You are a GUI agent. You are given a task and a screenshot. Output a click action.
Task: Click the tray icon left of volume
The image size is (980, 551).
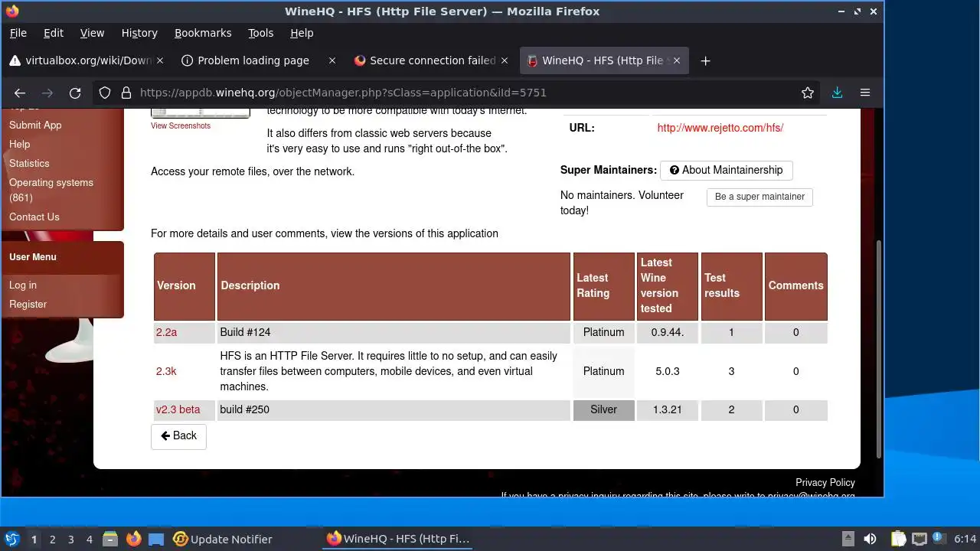point(848,539)
